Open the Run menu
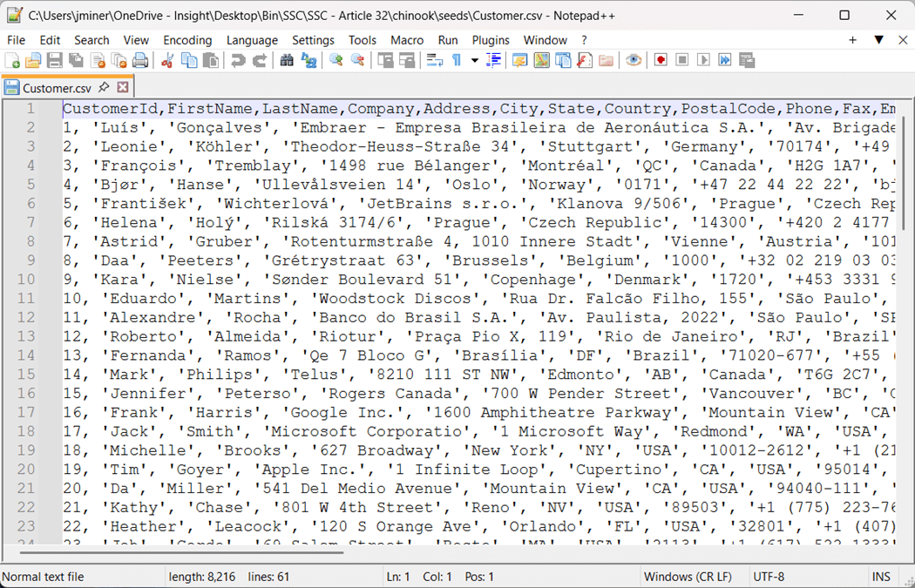This screenshot has height=588, width=915. click(x=448, y=40)
